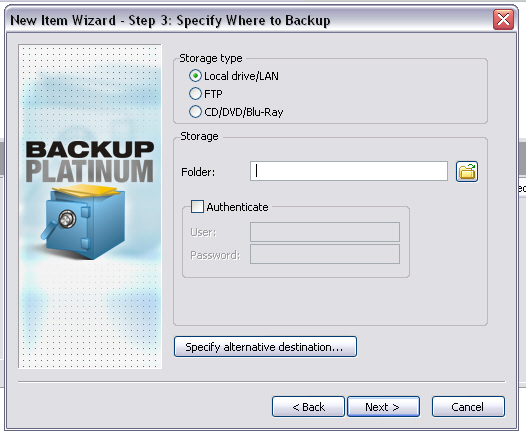
Task: Click the Folder: label text
Action: 198,172
